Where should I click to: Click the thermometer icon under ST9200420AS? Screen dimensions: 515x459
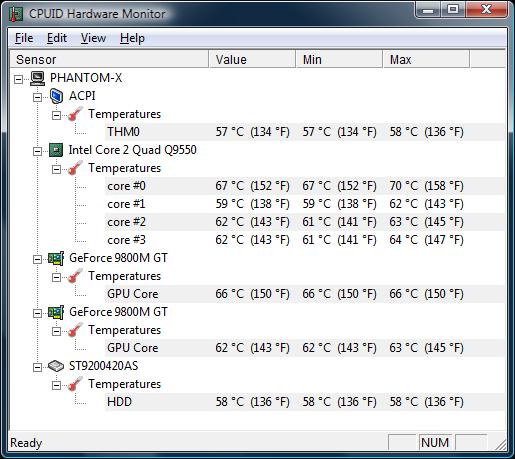[75, 384]
